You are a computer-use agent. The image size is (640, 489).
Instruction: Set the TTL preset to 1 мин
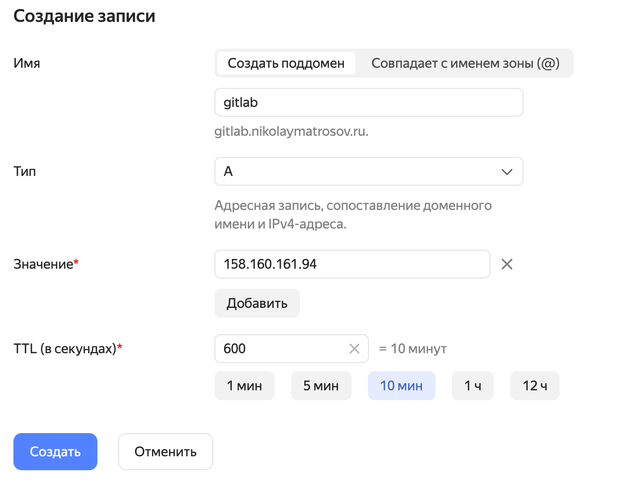pyautogui.click(x=244, y=386)
